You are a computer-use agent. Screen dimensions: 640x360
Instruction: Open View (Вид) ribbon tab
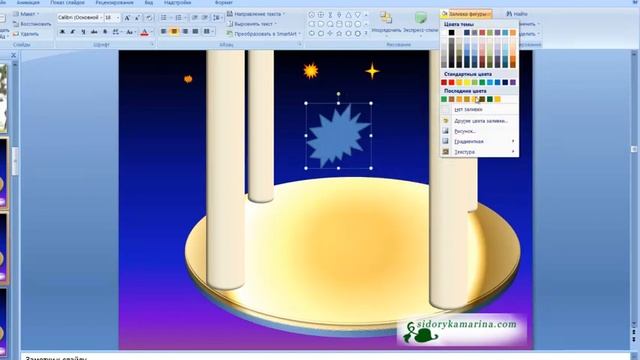tap(149, 2)
